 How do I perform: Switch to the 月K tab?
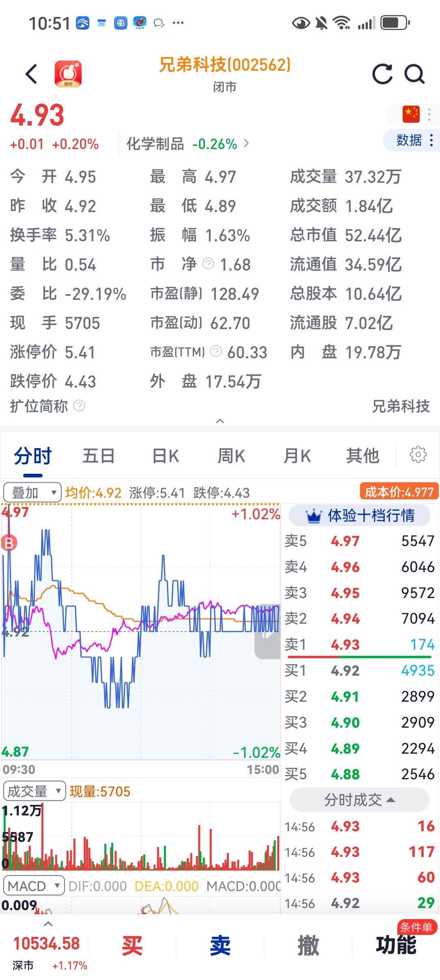pos(297,456)
